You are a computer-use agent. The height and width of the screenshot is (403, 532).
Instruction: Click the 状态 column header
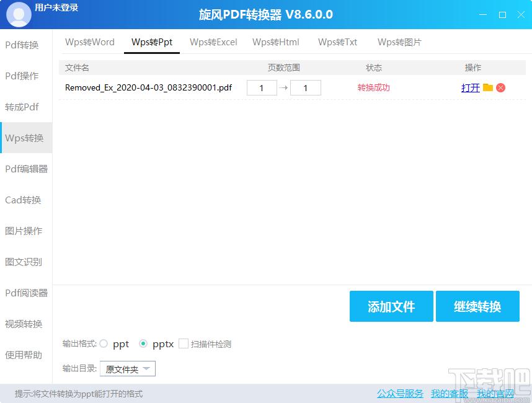[x=373, y=68]
